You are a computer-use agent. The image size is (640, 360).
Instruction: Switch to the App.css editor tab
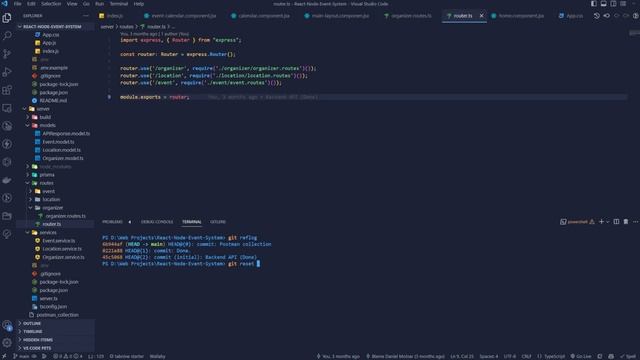pos(571,16)
